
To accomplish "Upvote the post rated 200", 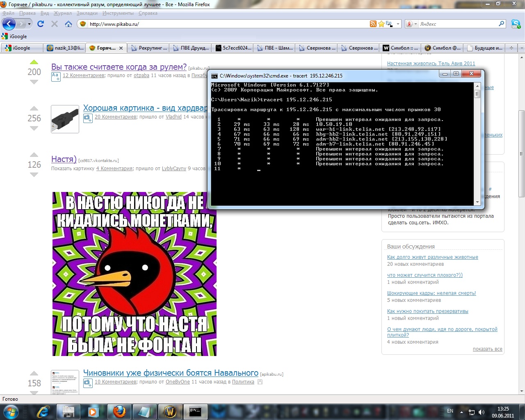I will point(34,62).
